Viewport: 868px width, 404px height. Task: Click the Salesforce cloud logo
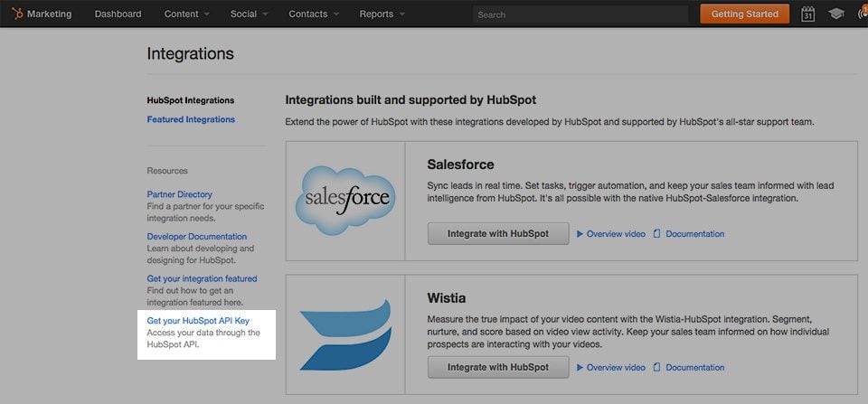click(345, 201)
